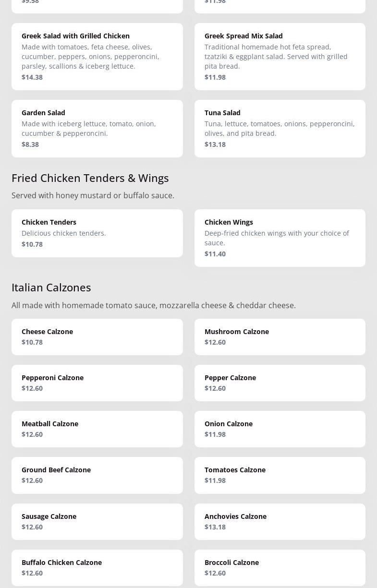Choose the Onion Calzone

click(x=280, y=429)
